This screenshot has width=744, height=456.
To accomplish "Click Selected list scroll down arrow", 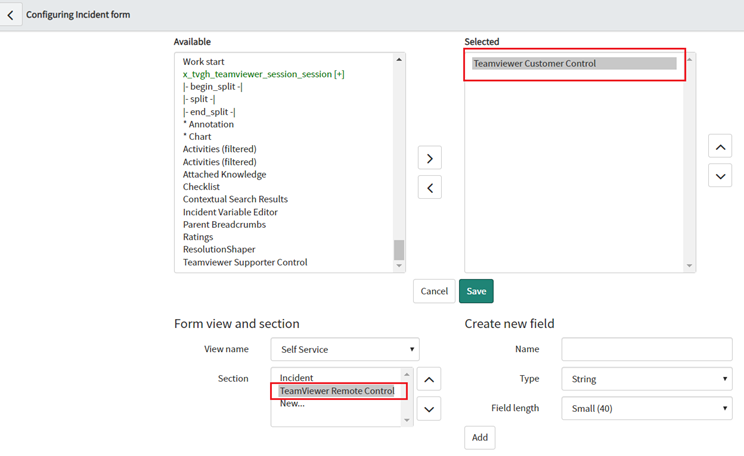I will [x=689, y=266].
